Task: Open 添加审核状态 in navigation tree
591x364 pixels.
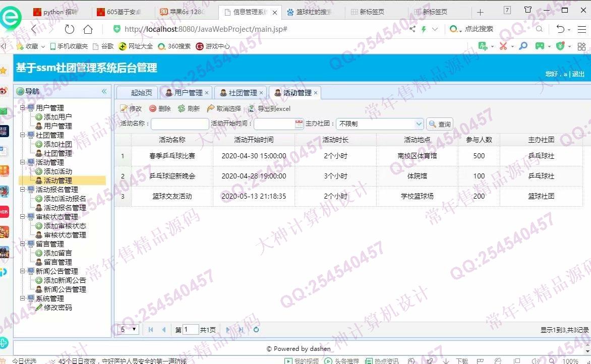Action: click(x=65, y=226)
